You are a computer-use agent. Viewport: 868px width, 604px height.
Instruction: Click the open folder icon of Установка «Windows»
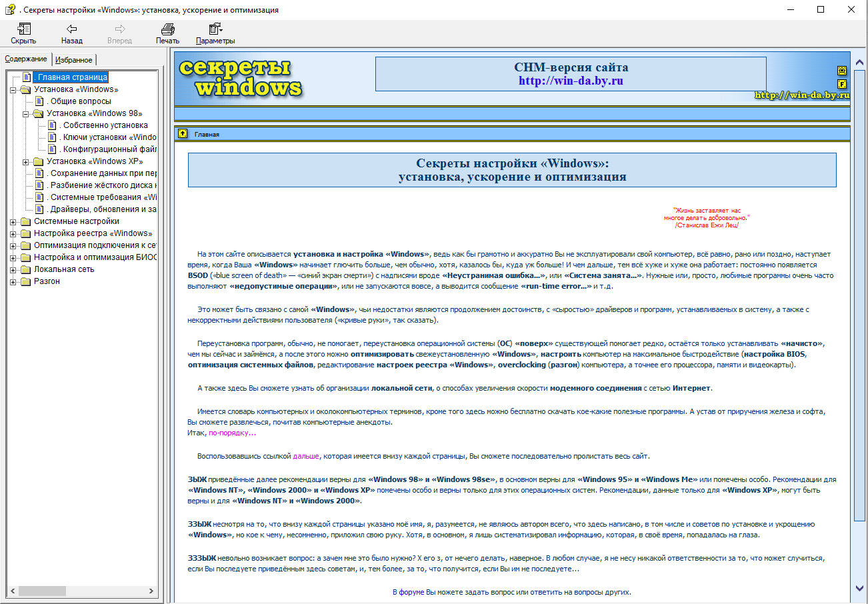coord(27,89)
